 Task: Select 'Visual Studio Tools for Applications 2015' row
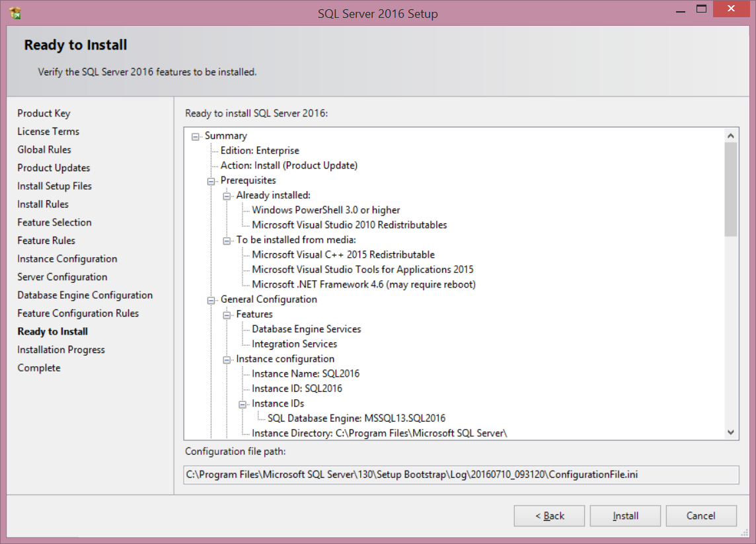pos(363,270)
